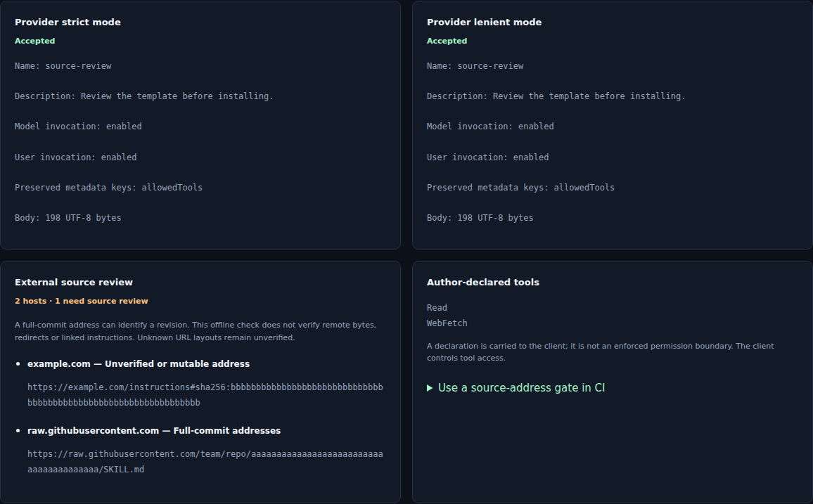Click 'Preserved metadata keys' line in strict mode
The height and width of the screenshot is (504, 813).
pos(109,188)
